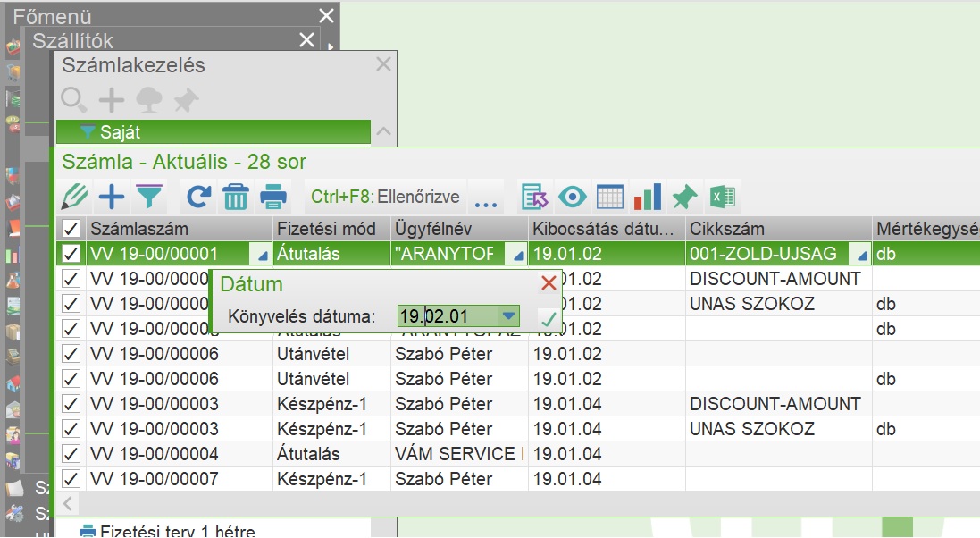Open the three-dots more actions menu
The image size is (980, 538).
[x=486, y=204]
